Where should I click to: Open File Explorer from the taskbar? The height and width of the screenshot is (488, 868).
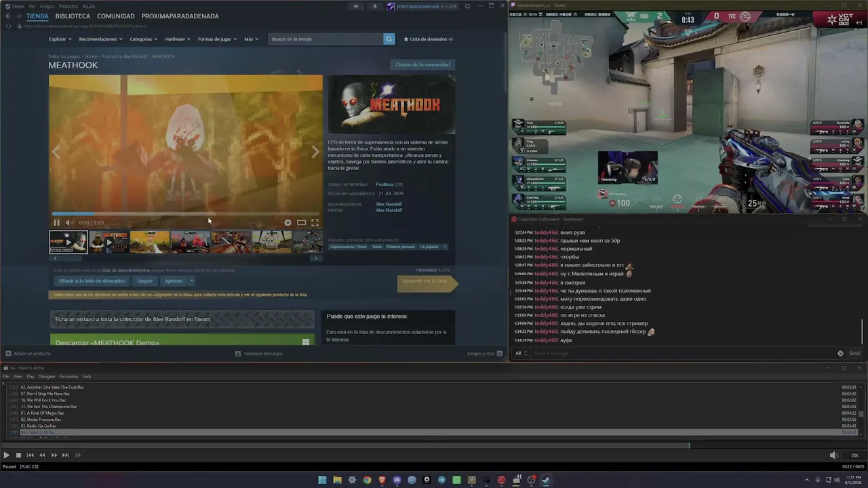337,480
